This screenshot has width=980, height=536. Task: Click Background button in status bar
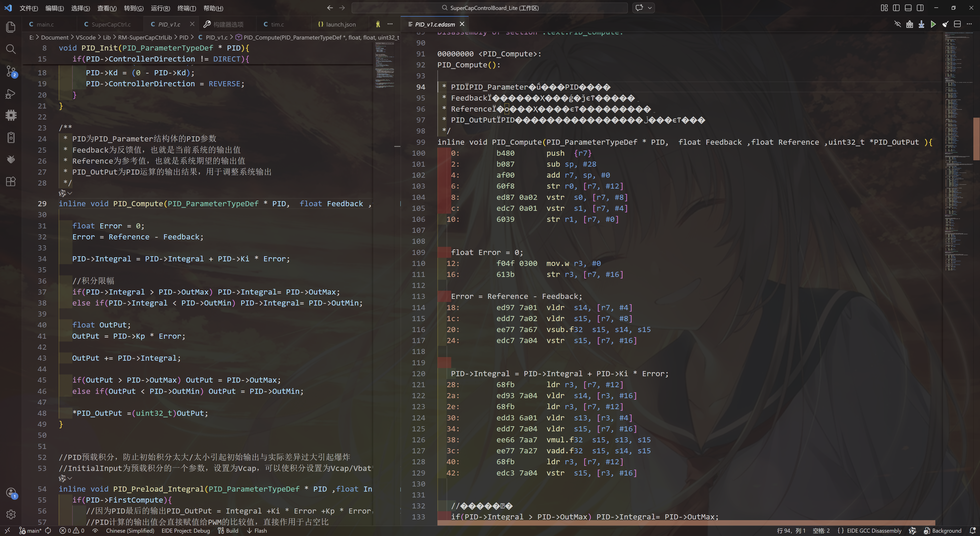pos(942,531)
